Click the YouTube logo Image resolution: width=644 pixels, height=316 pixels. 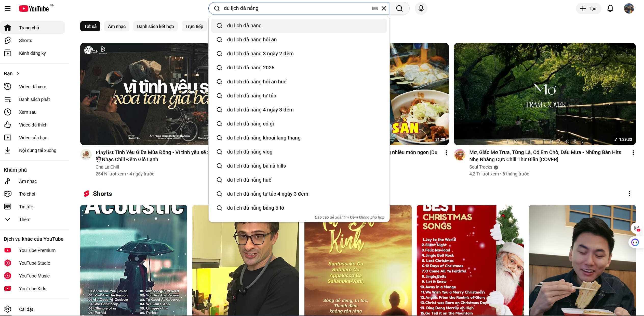(x=34, y=9)
